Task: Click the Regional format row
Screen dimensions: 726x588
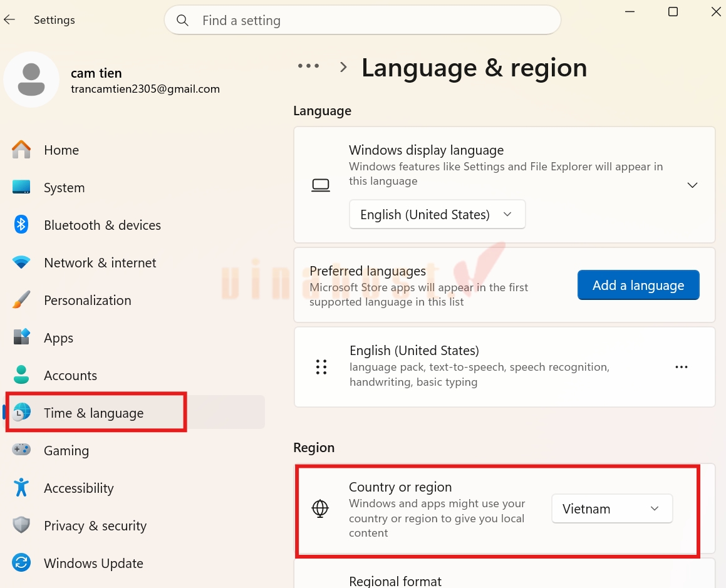Action: [505, 573]
